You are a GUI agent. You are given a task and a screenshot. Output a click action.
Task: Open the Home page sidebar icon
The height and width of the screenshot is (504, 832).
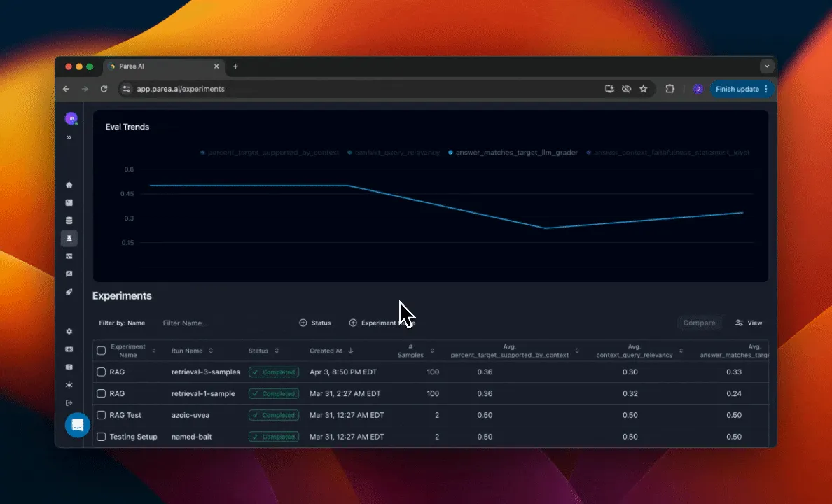point(69,185)
